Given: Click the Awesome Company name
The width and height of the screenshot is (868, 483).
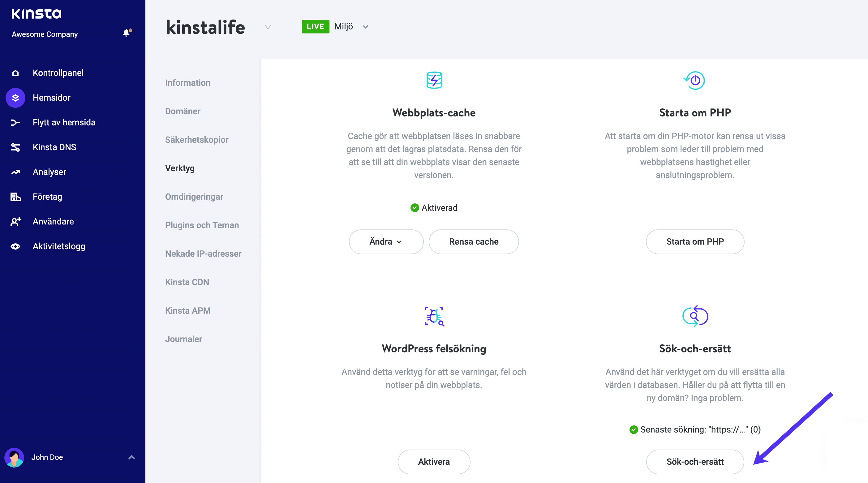Looking at the screenshot, I should pos(45,34).
